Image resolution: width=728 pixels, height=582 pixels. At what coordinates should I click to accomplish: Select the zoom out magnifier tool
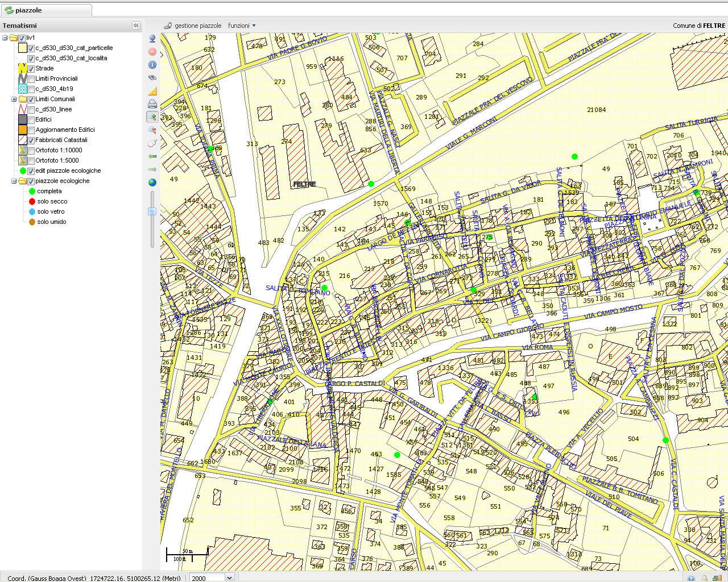pos(152,130)
